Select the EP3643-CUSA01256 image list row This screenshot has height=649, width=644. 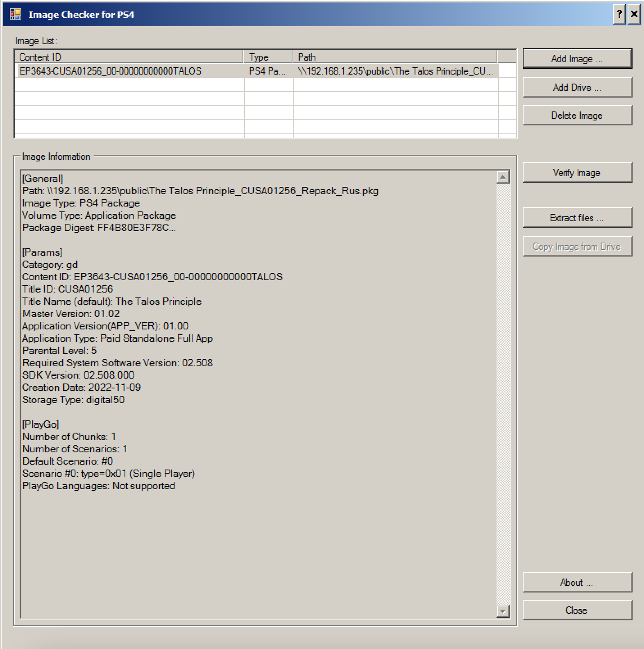coord(256,71)
